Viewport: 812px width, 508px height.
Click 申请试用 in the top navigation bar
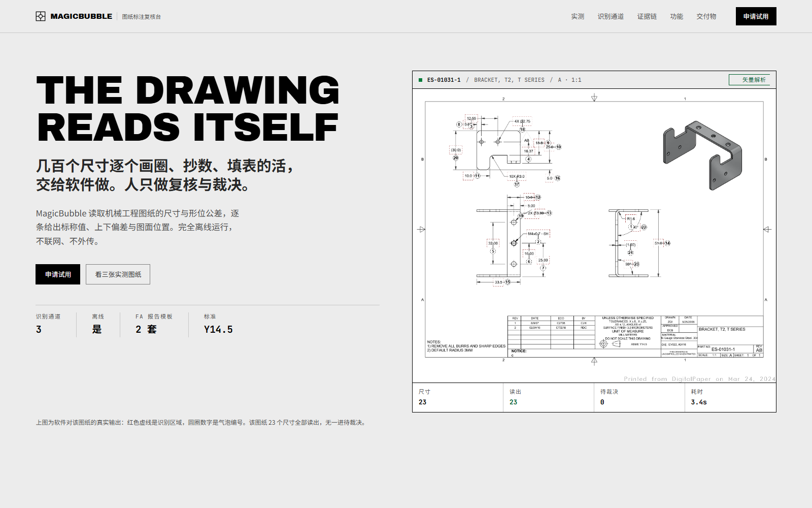pos(756,16)
